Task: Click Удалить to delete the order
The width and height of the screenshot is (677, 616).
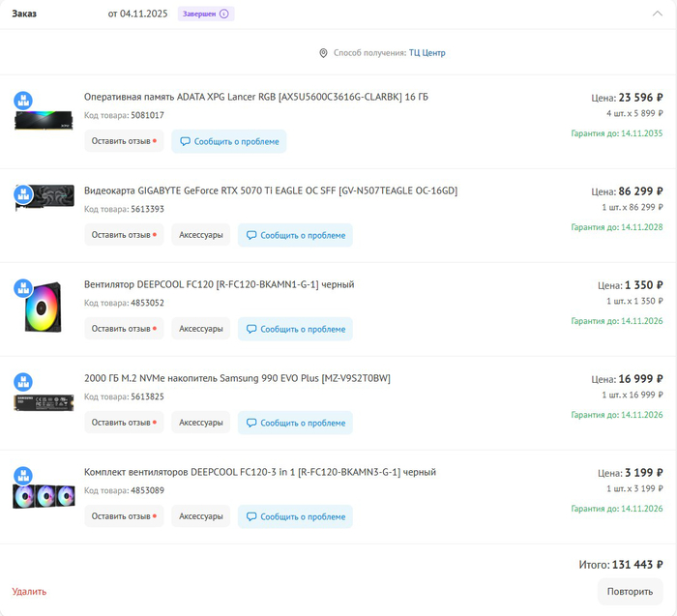Action: pyautogui.click(x=29, y=591)
